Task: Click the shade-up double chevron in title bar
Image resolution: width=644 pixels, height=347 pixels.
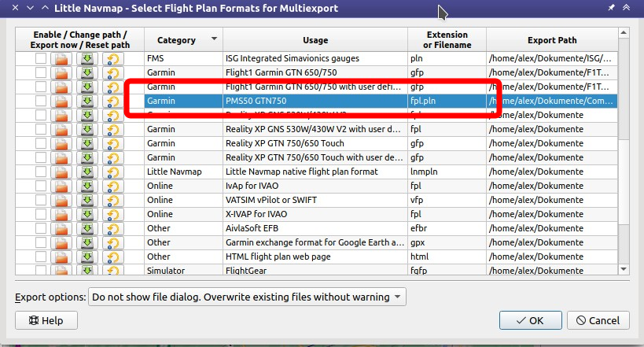Action: pos(626,7)
